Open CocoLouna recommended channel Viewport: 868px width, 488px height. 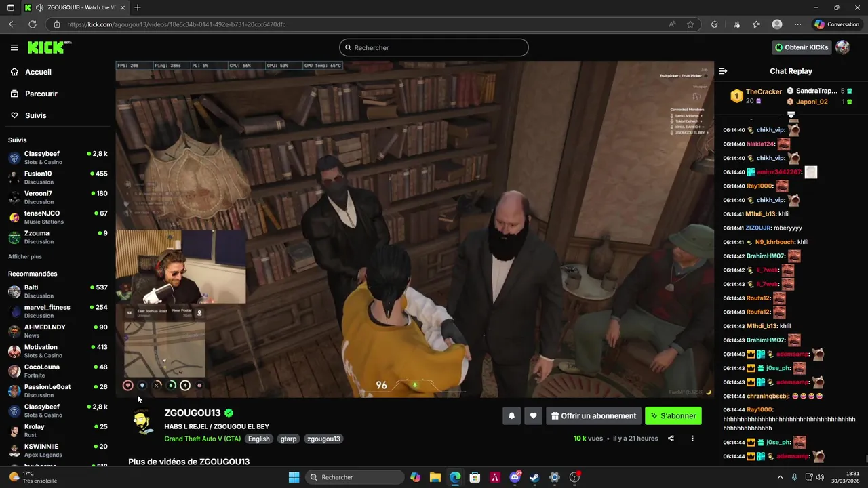58,371
